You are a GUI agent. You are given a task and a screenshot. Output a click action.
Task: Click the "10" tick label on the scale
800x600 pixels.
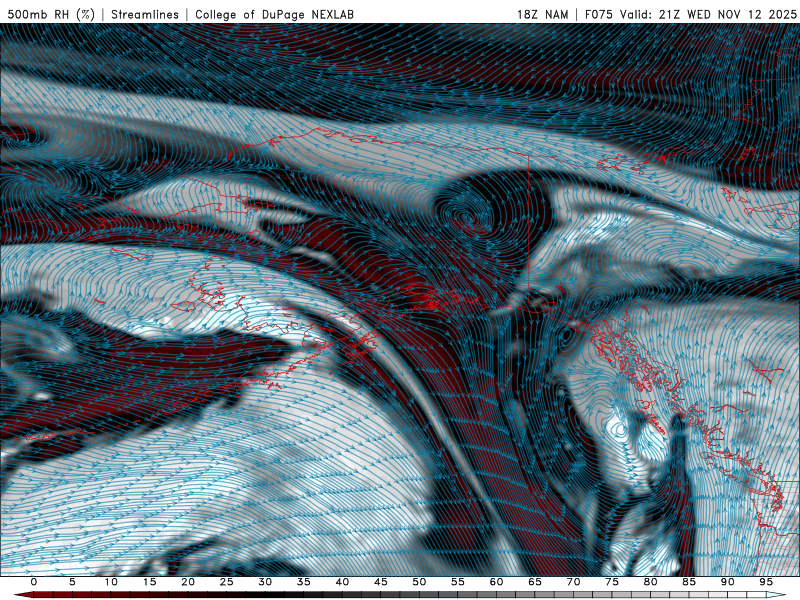(111, 582)
